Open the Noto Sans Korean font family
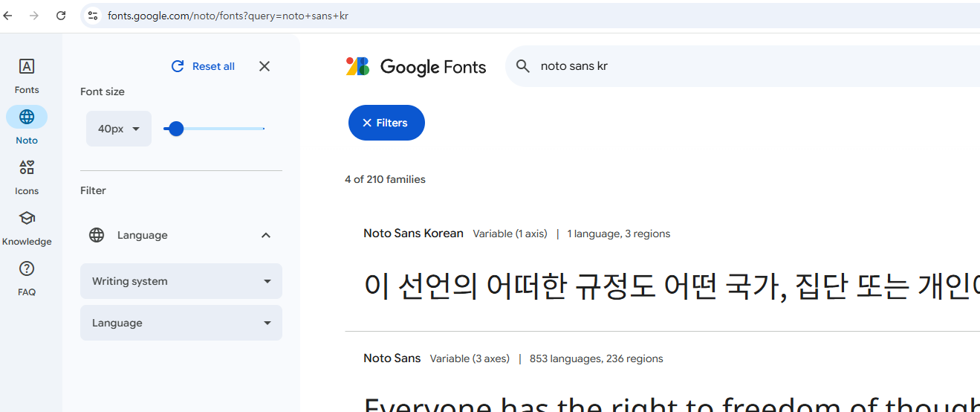Image resolution: width=980 pixels, height=412 pixels. (x=413, y=234)
